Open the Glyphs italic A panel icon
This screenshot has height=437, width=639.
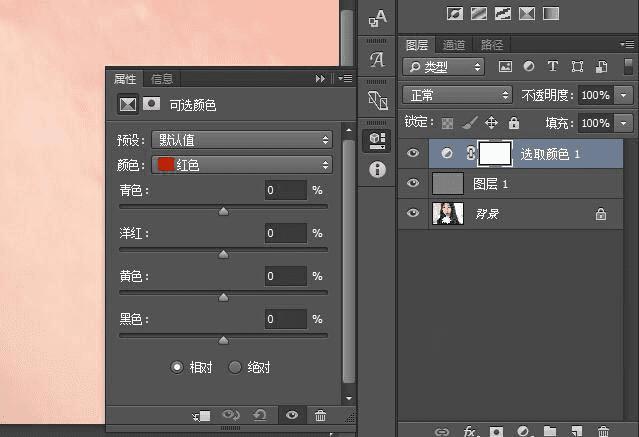coord(377,60)
